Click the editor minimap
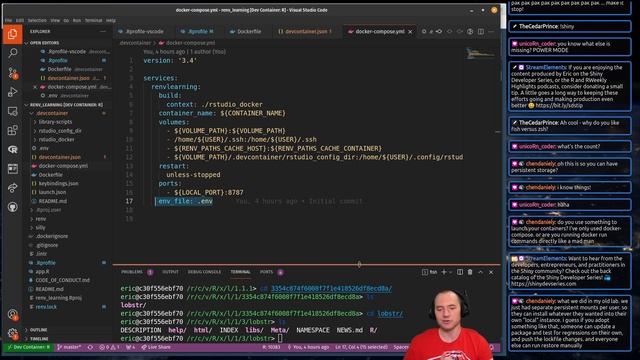The height and width of the screenshot is (360, 640). tap(480, 53)
